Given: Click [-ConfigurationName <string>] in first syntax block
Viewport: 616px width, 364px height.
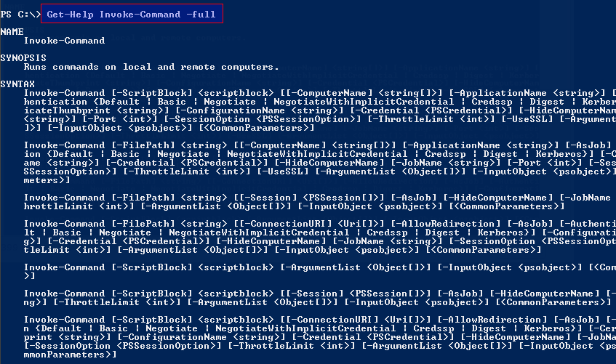Looking at the screenshot, I should coord(260,110).
